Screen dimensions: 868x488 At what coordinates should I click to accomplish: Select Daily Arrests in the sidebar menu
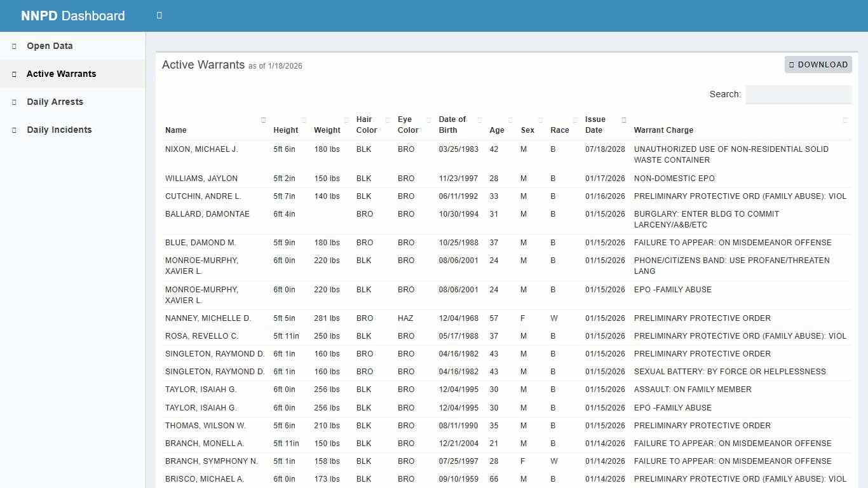[x=55, y=102]
